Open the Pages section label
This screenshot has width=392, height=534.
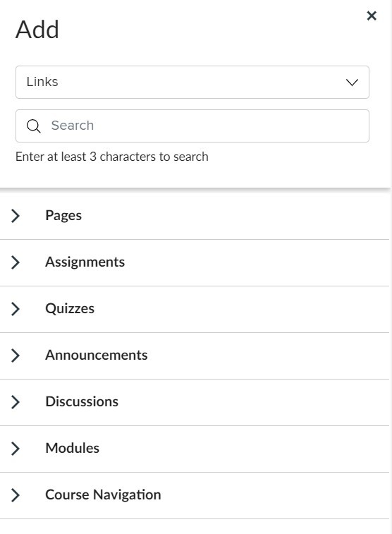63,216
